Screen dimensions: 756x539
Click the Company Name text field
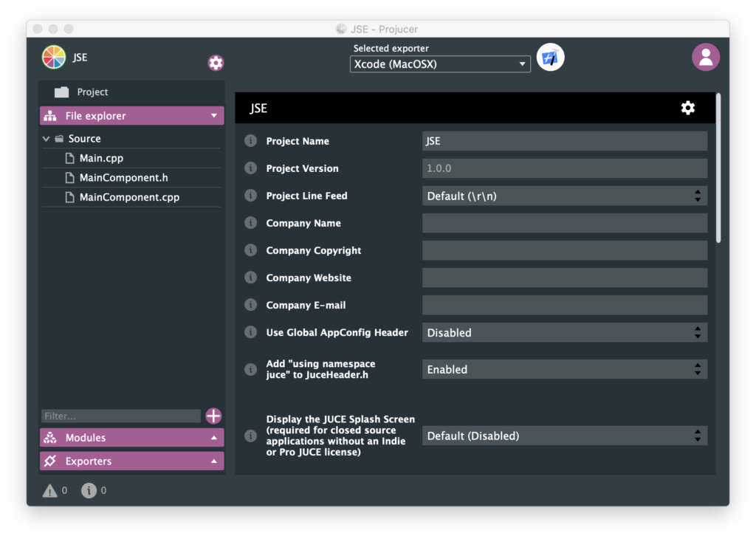point(564,223)
